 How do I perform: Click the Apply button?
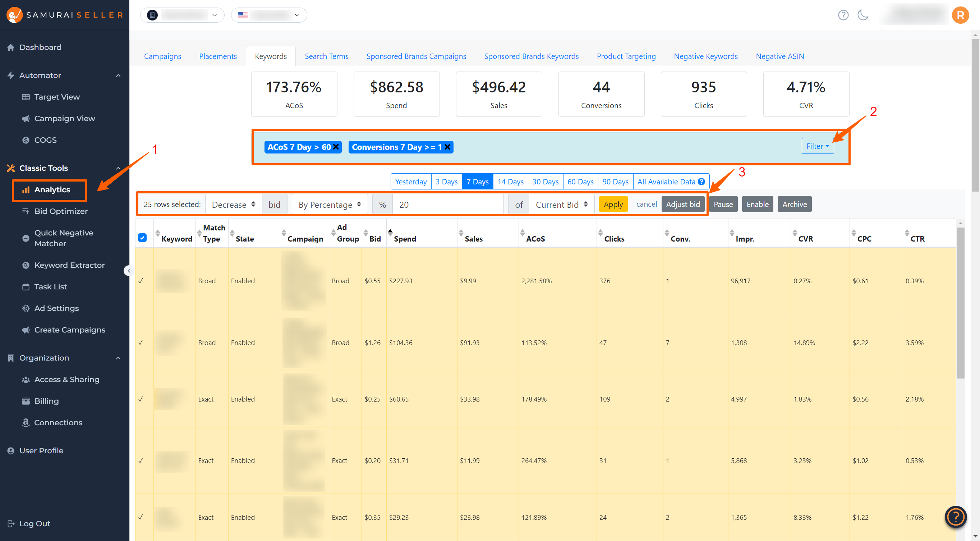click(x=612, y=204)
